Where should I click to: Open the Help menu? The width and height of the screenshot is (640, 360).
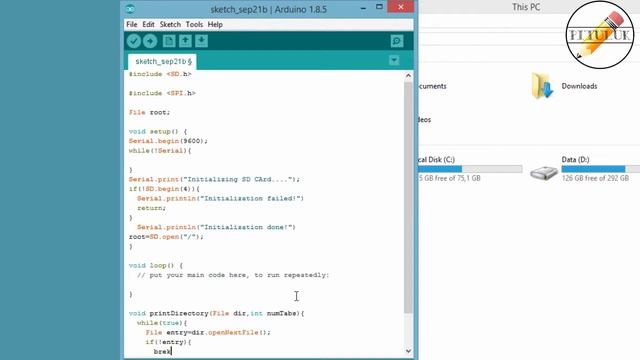point(215,24)
